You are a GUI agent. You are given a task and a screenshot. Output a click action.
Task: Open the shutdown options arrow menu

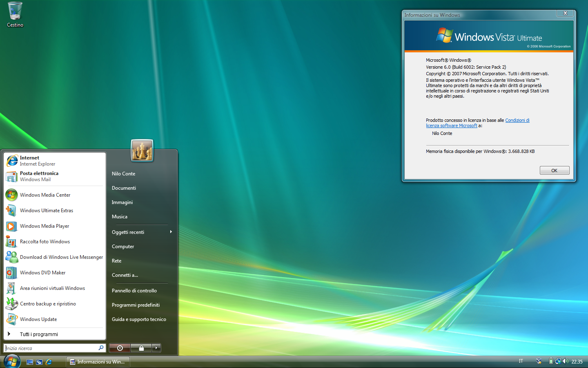(x=156, y=348)
